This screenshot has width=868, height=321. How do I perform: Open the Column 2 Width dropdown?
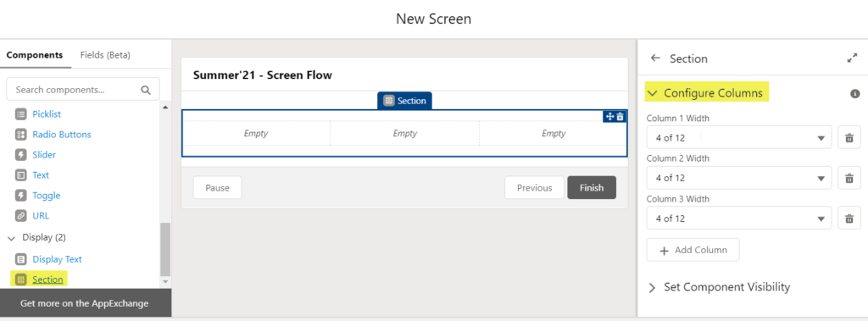(739, 178)
